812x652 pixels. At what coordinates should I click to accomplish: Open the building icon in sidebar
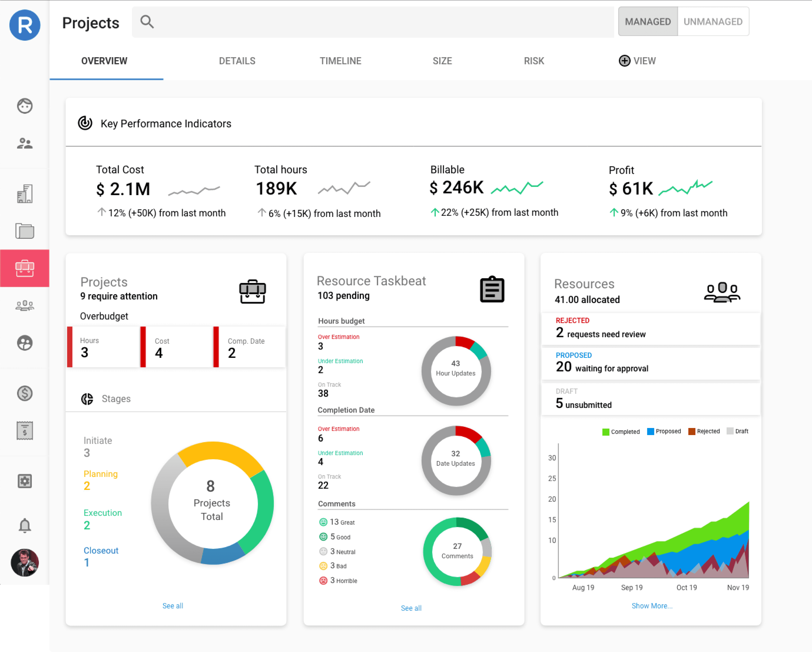coord(24,194)
